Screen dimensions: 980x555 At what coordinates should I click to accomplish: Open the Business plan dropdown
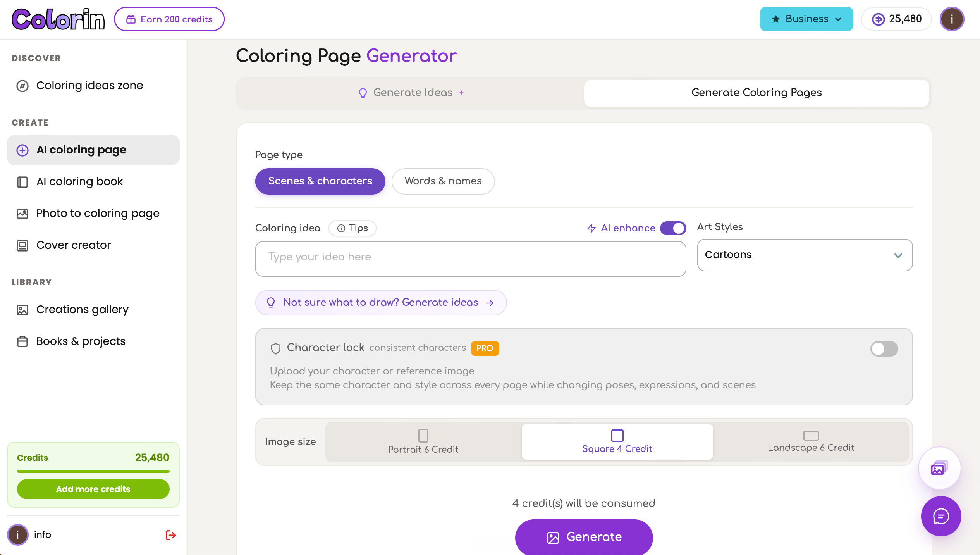click(806, 19)
